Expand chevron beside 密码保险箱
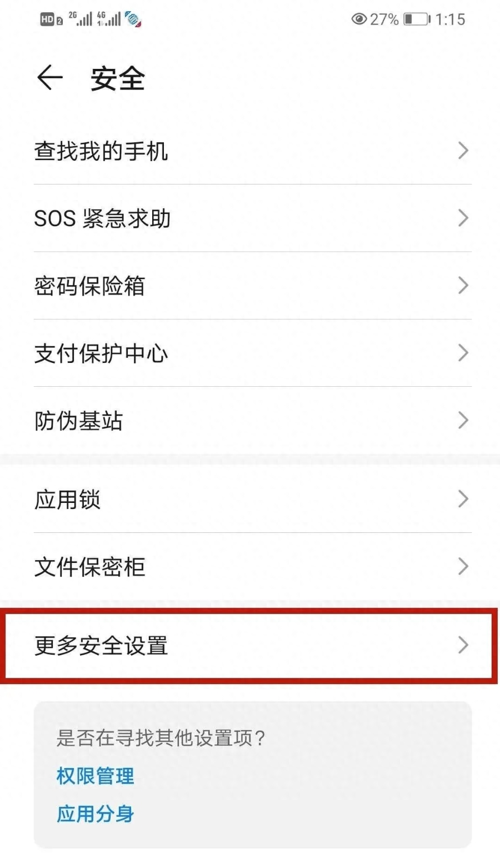This screenshot has width=500, height=868. (x=463, y=286)
